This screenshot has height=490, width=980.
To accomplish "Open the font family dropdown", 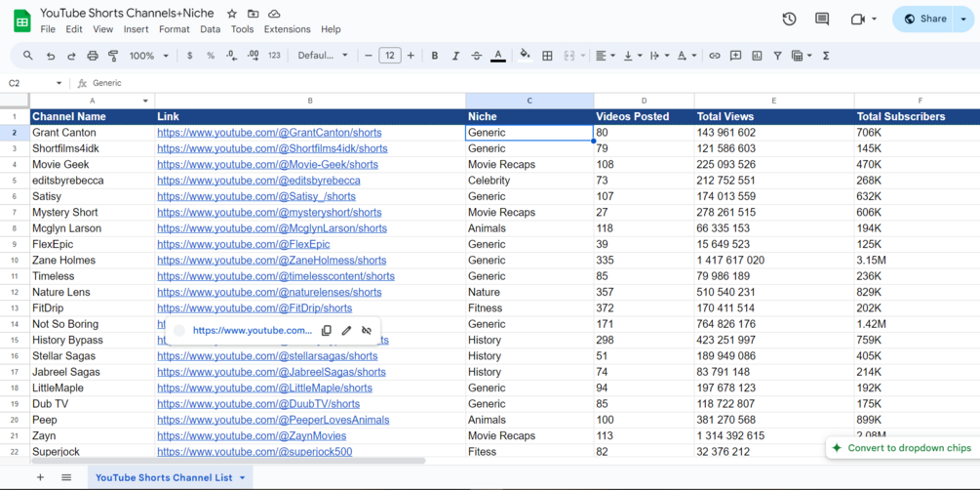I will tap(323, 56).
